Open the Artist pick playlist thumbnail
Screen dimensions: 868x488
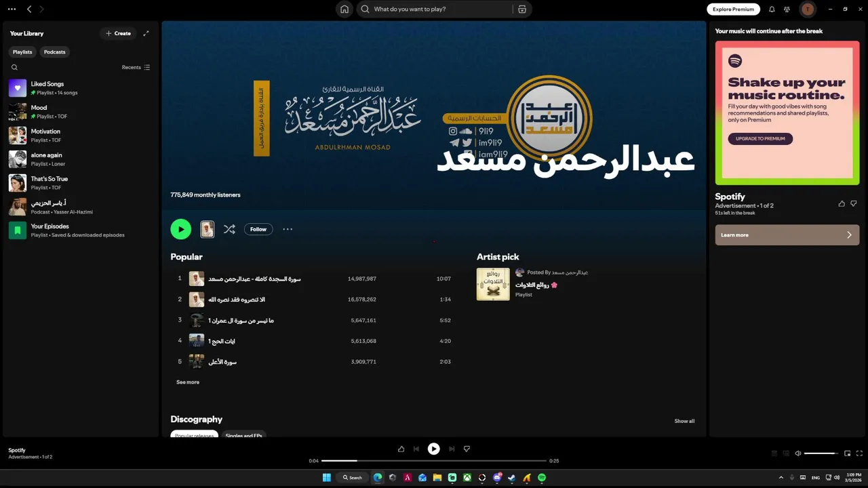pos(493,284)
